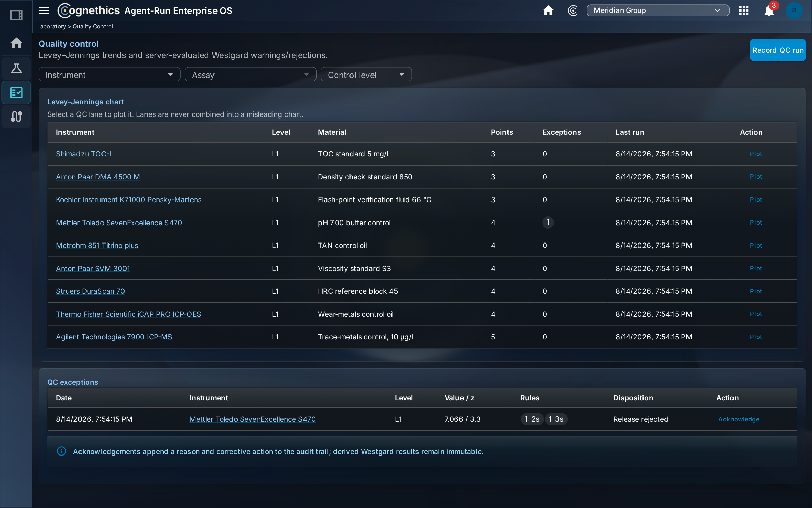Navigate to Laboratory breadcrumb
This screenshot has width=812, height=508.
(x=51, y=26)
